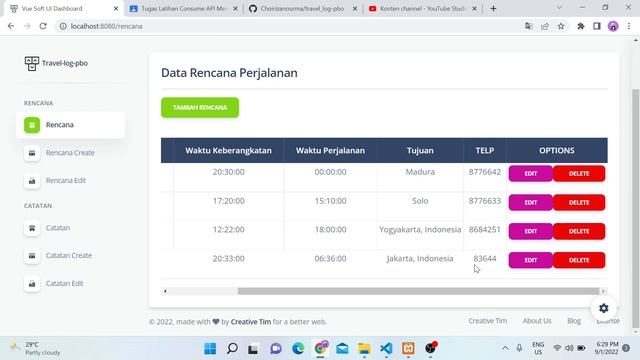The image size is (640, 360).
Task: Click the share page icon
Action: (x=544, y=26)
